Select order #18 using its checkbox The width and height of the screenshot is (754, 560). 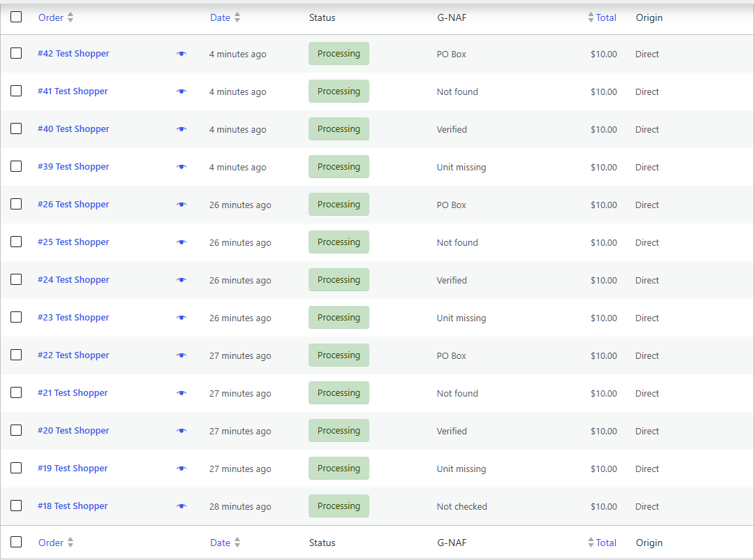(x=16, y=505)
